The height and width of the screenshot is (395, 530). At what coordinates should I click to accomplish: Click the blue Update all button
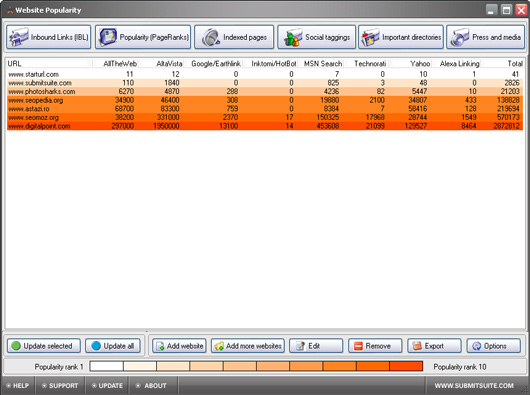click(113, 346)
